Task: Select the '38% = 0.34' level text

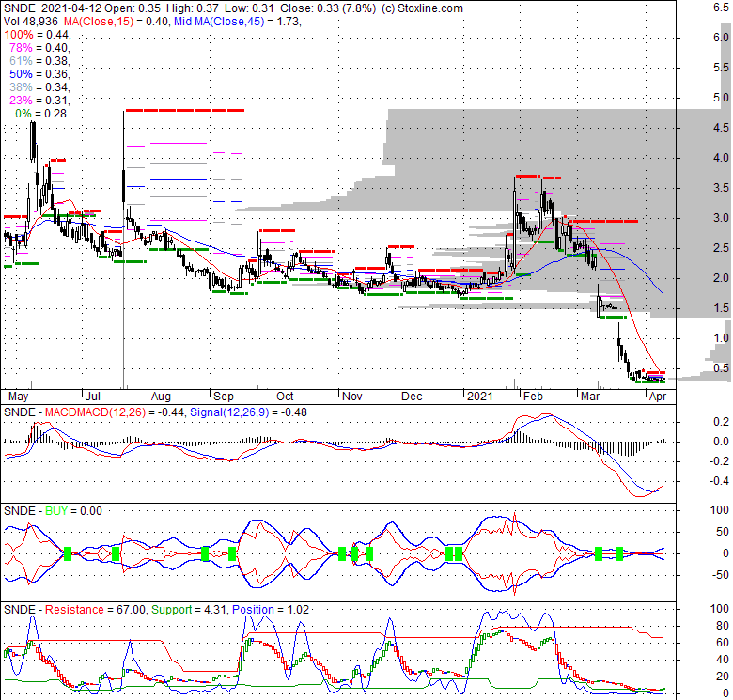Action: coord(39,87)
